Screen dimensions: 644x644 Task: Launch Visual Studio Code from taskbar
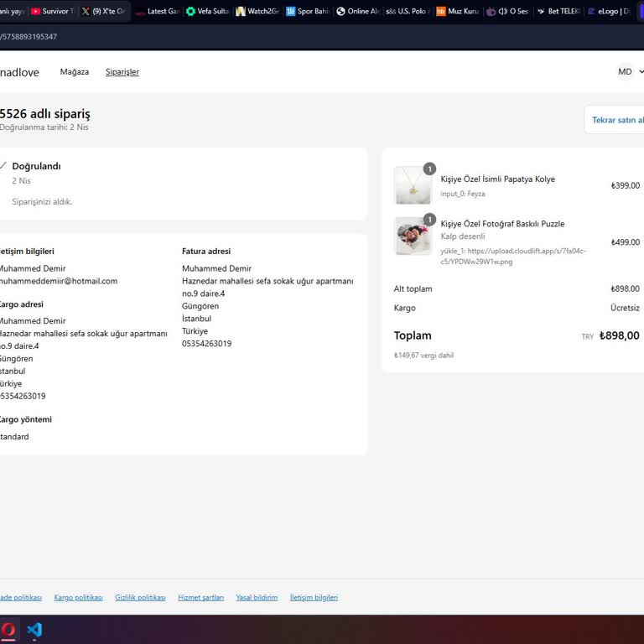[x=34, y=630]
